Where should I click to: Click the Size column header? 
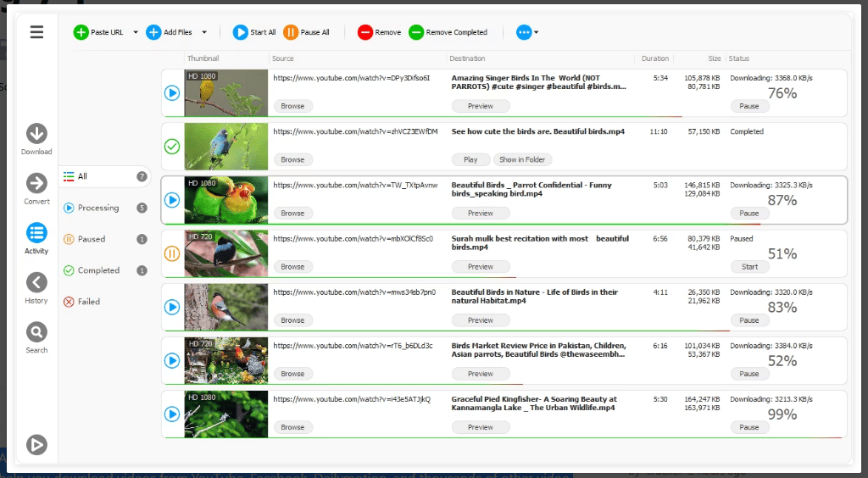point(714,58)
